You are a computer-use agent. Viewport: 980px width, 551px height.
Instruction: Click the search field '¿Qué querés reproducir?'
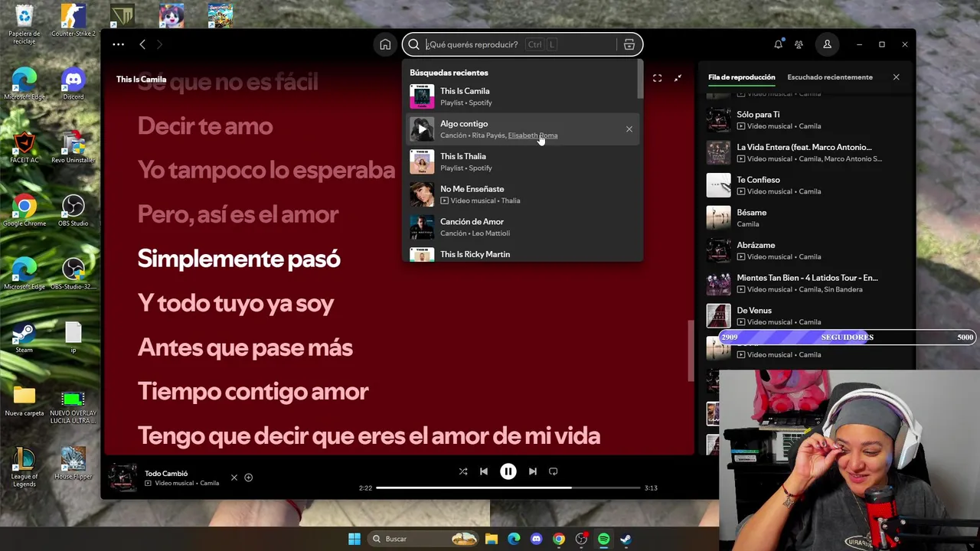pos(521,44)
